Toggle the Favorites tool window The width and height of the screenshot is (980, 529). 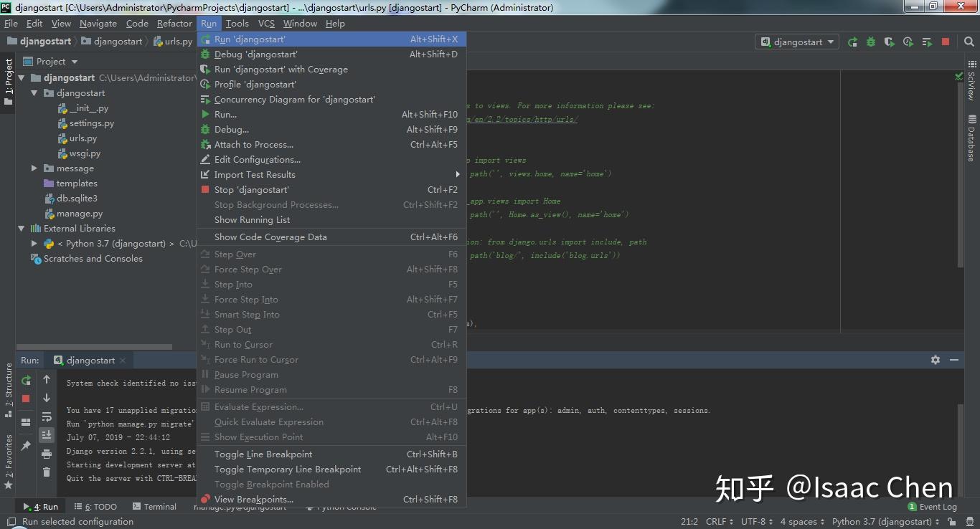point(8,454)
